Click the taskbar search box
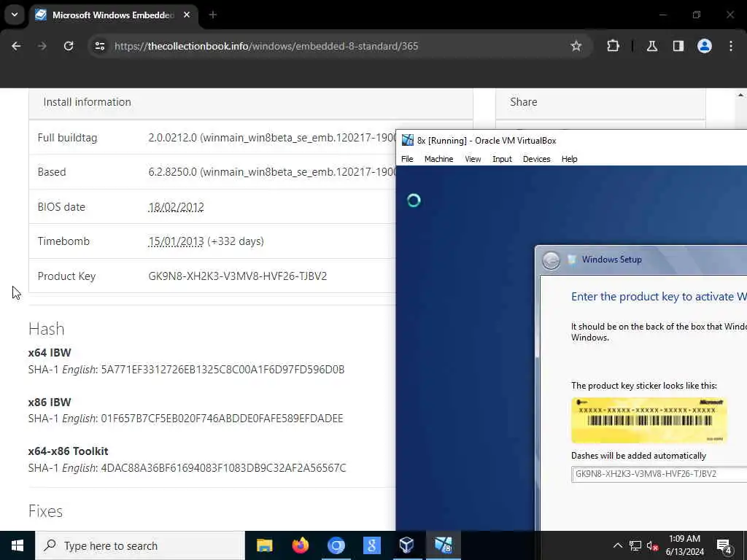 [139, 545]
